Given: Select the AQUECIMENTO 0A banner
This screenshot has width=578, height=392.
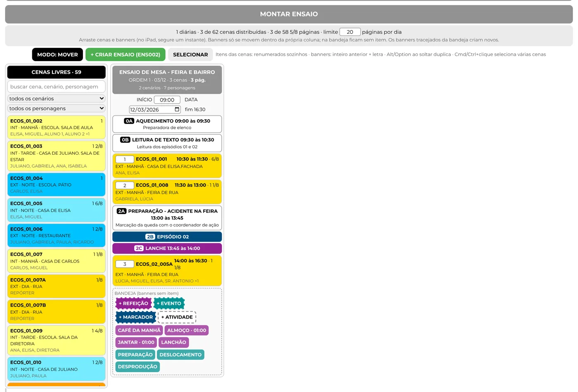Looking at the screenshot, I should tap(167, 124).
